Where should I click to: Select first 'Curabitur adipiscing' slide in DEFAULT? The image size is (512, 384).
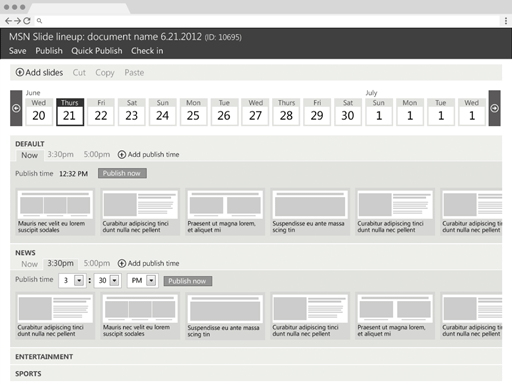click(140, 212)
